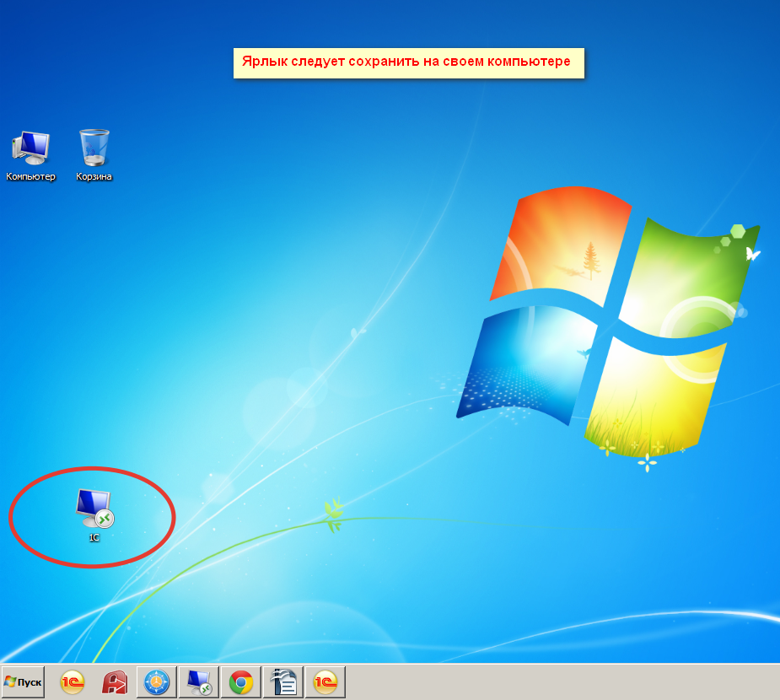Click the "1C" label under the shortcut

pyautogui.click(x=94, y=537)
